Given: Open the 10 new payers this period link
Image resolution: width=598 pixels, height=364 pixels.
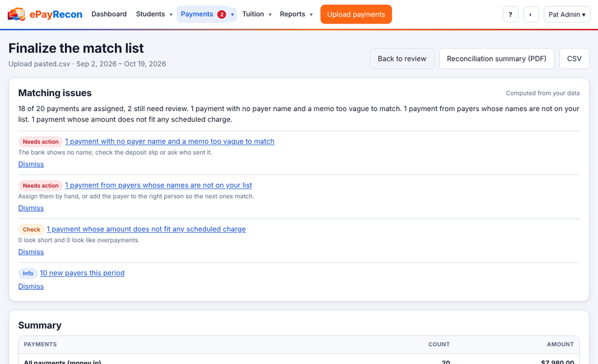Looking at the screenshot, I should pyautogui.click(x=82, y=273).
